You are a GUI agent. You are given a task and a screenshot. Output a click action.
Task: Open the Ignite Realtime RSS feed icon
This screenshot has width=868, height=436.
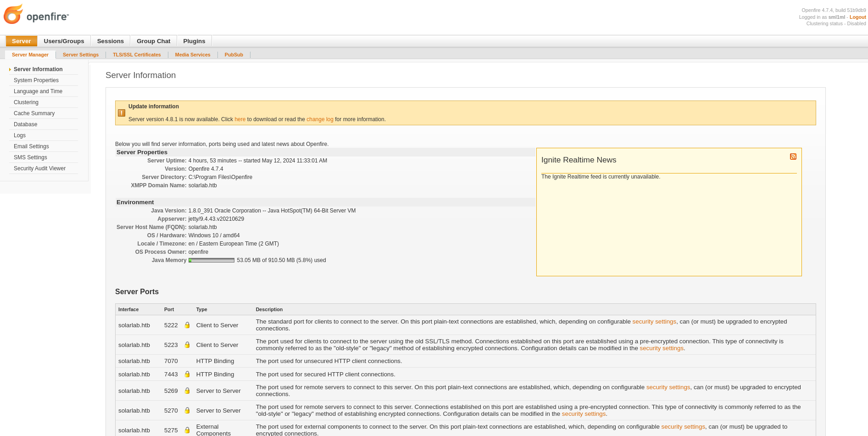pos(793,157)
